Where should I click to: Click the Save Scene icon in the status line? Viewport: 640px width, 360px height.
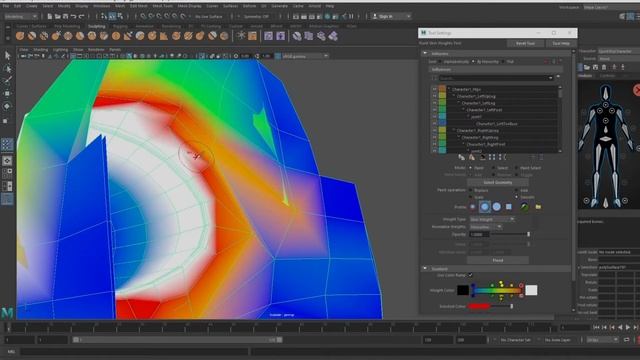65,16
